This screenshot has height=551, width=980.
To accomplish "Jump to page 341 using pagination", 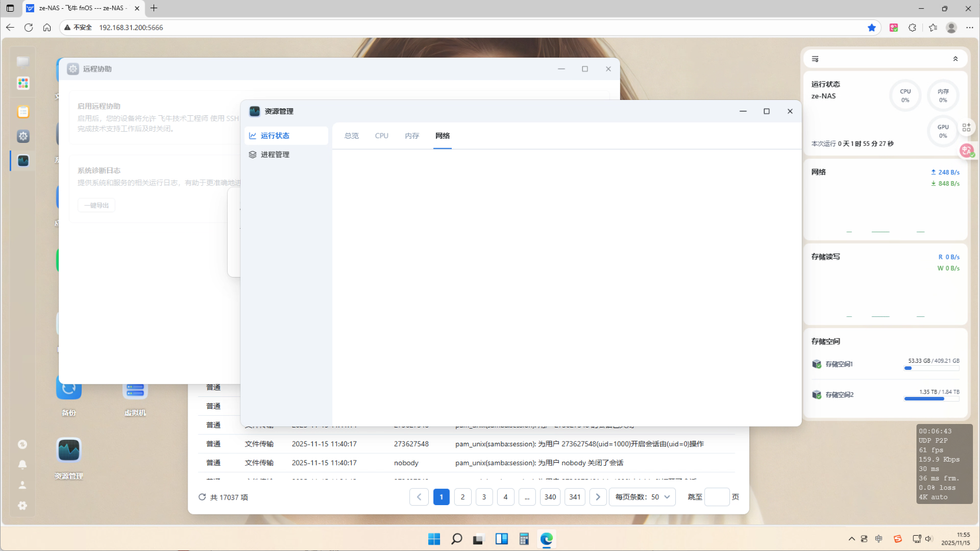I will pyautogui.click(x=575, y=496).
